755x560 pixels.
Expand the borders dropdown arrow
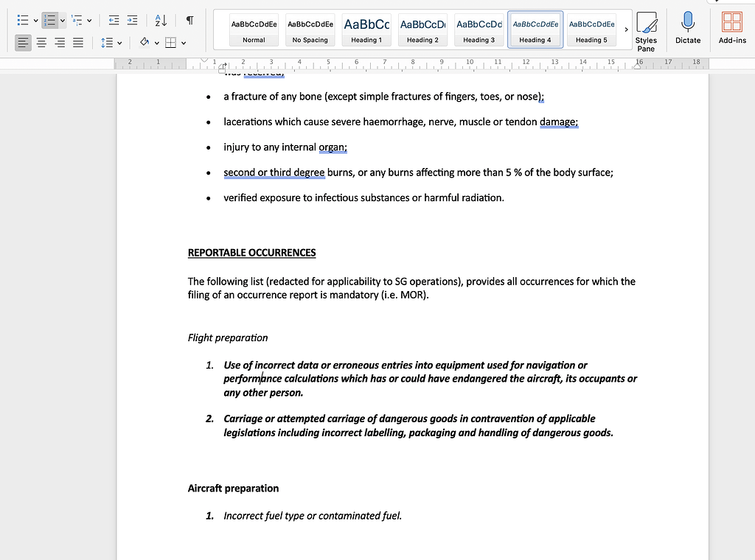pos(184,43)
